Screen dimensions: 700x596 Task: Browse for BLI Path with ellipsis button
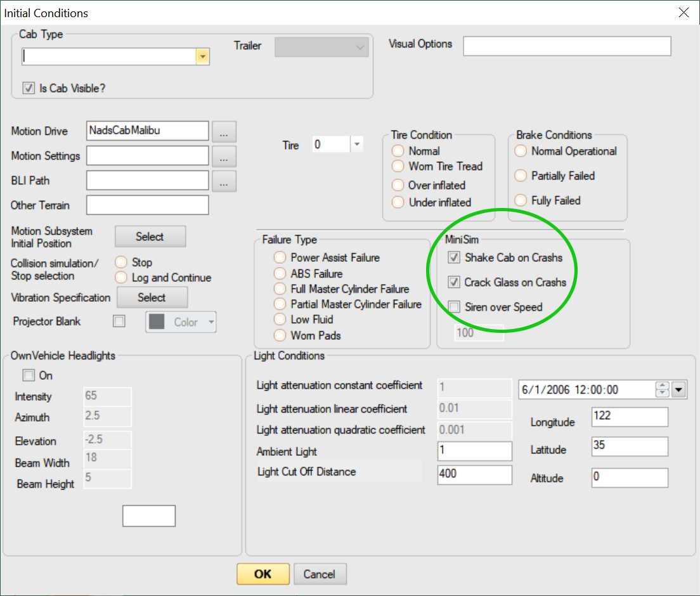[224, 181]
